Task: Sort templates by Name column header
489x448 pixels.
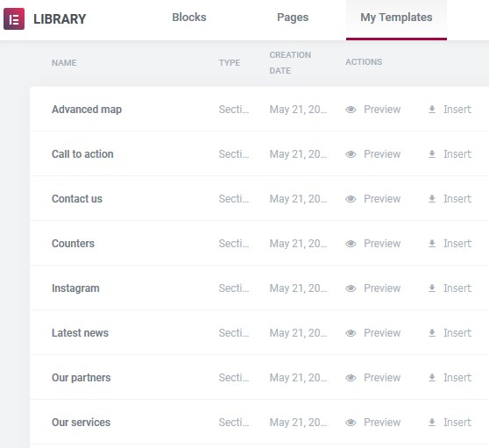Action: (x=64, y=63)
